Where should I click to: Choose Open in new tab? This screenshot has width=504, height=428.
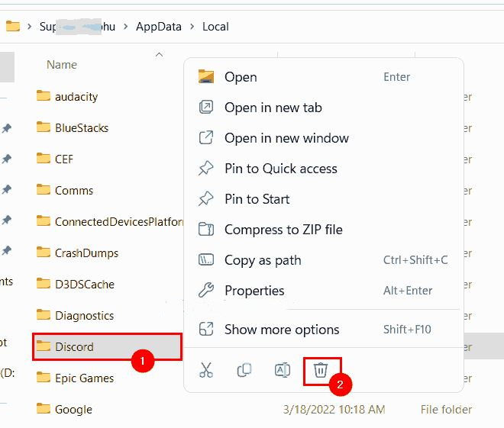pos(273,108)
